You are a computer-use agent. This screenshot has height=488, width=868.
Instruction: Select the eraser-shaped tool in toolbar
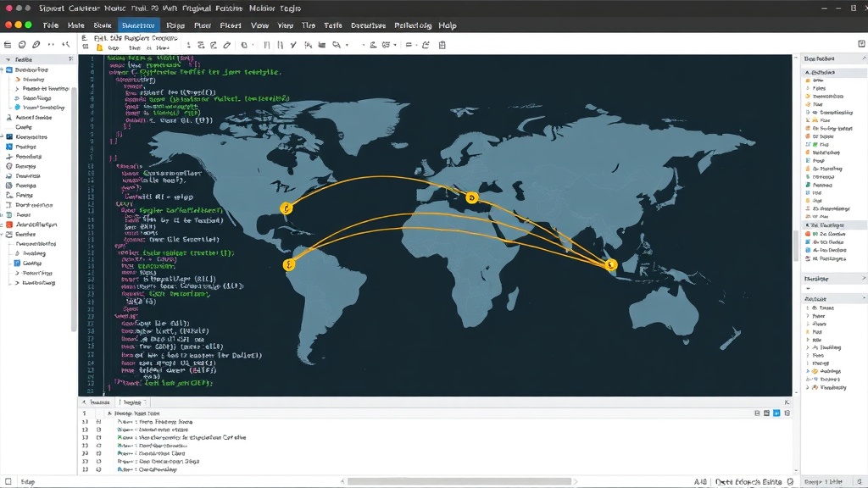227,45
